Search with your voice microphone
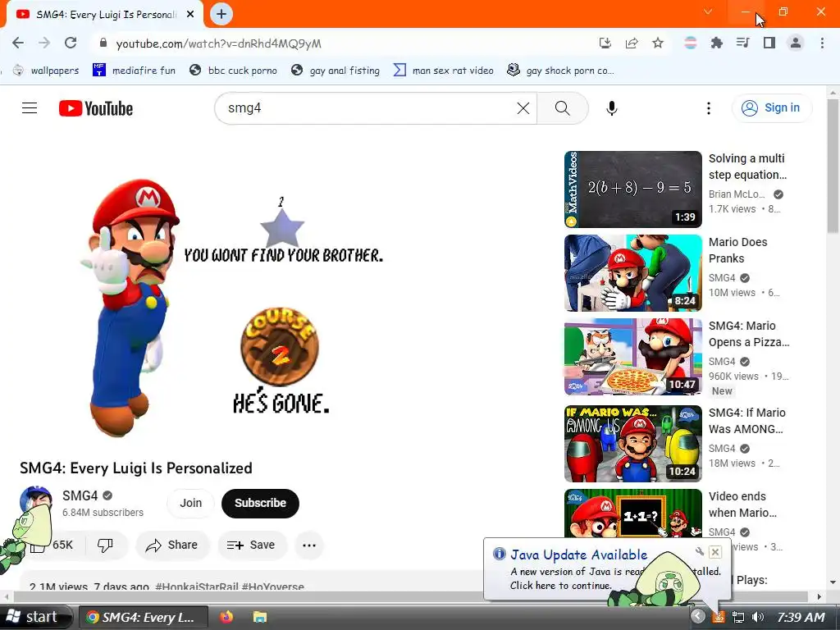 pos(611,108)
